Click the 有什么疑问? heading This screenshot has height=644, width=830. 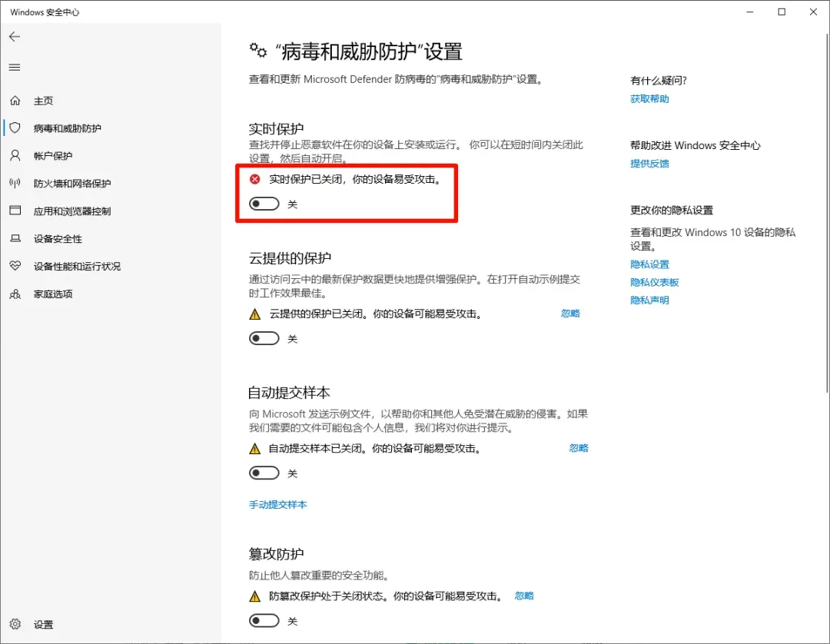(659, 81)
